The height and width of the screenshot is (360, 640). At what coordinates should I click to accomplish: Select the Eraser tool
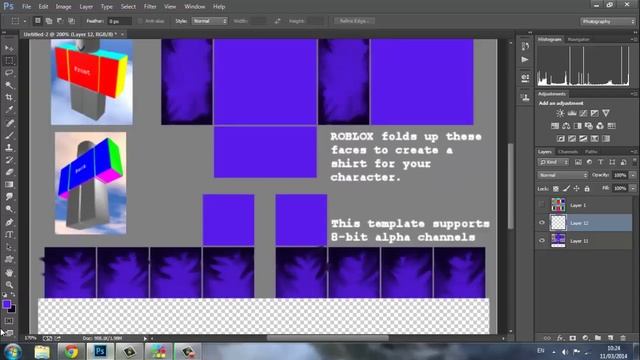click(x=9, y=172)
